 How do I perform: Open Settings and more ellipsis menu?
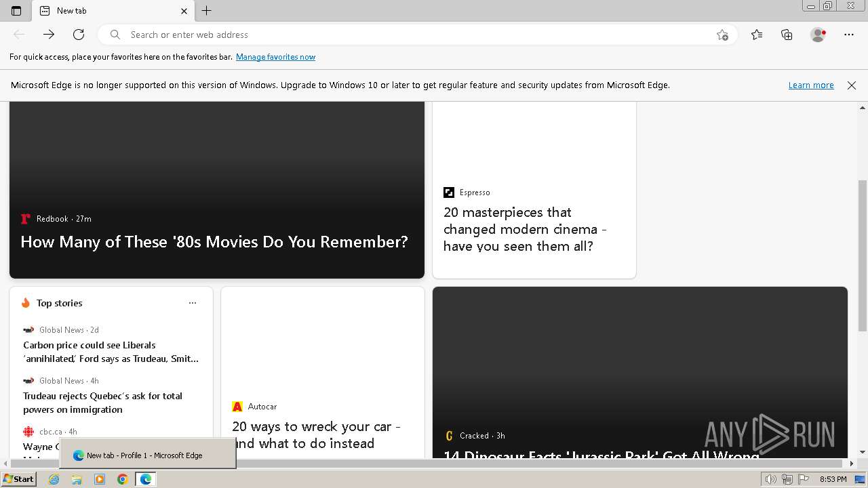(849, 35)
